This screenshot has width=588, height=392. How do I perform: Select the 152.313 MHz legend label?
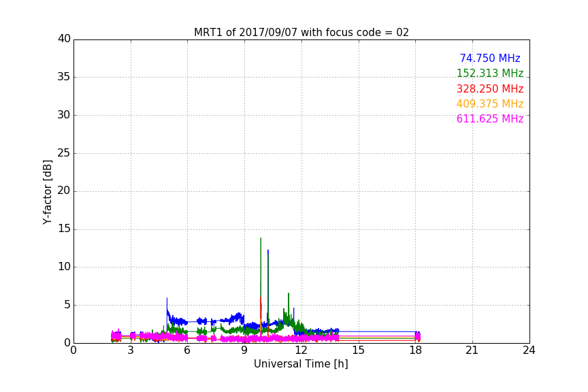point(490,73)
